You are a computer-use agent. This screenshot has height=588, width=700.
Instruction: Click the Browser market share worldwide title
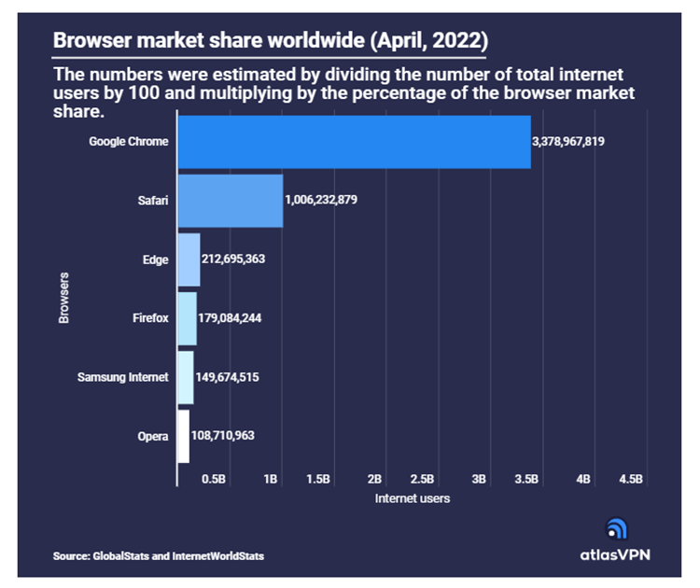pos(270,42)
